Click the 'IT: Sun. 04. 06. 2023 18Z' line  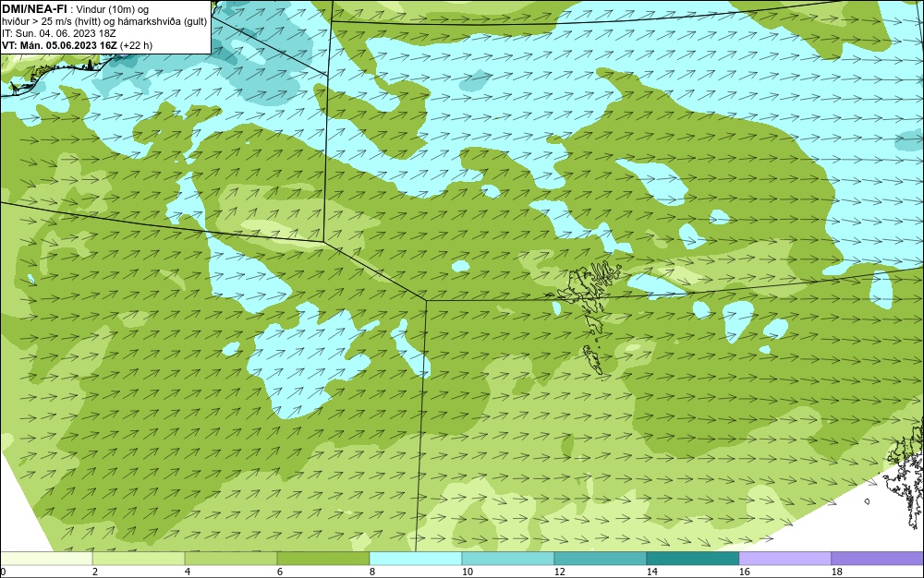pos(58,33)
